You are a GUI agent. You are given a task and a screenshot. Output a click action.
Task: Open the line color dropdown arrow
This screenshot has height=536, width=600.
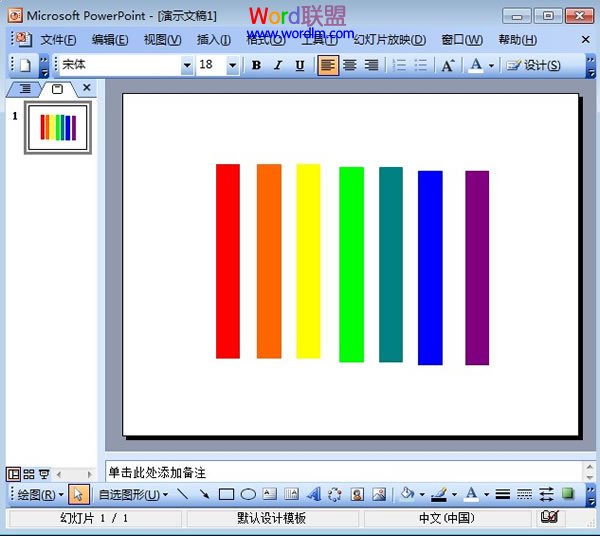tap(454, 495)
